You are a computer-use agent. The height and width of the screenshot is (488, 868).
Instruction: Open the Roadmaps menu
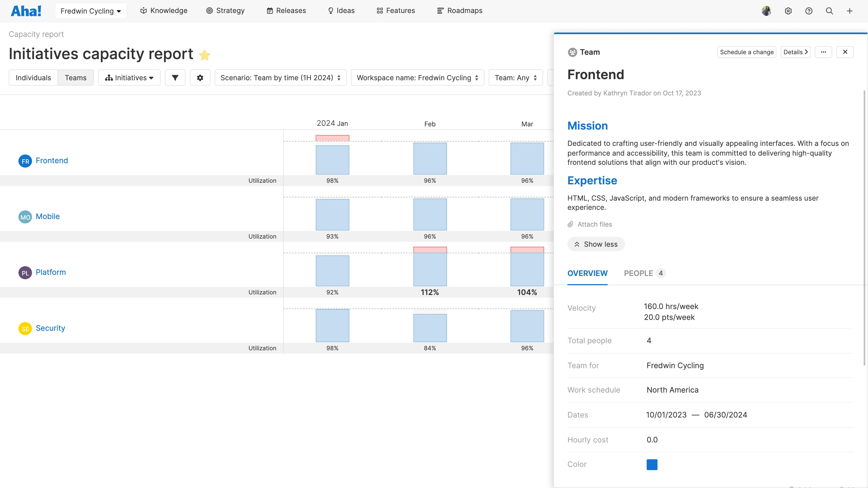tap(459, 11)
